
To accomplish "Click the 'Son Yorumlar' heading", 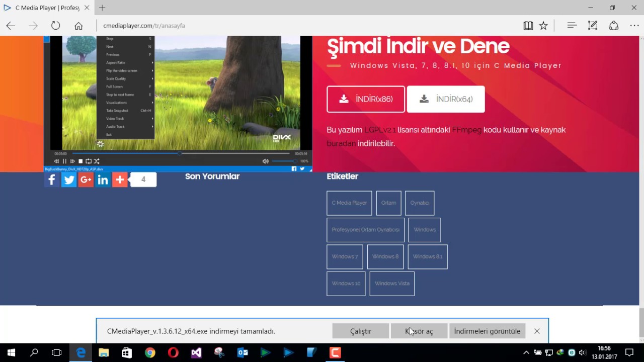I will point(212,176).
